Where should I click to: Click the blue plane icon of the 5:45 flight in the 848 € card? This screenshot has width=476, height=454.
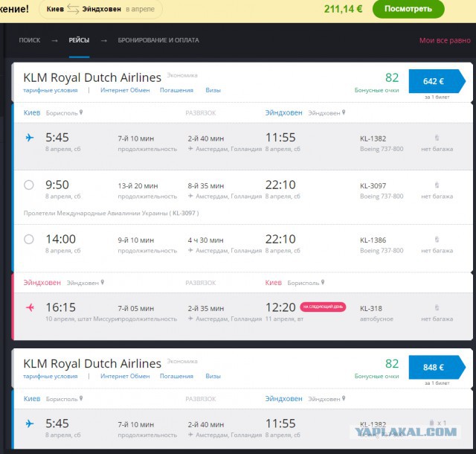[x=30, y=423]
